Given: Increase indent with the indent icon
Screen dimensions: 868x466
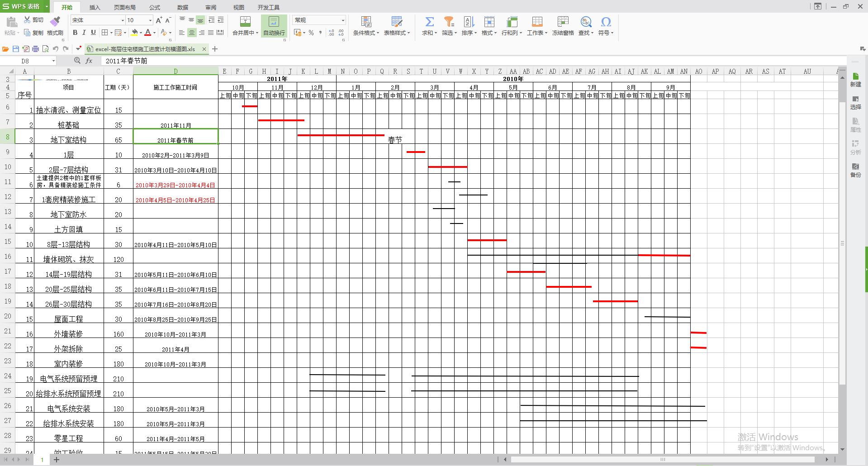Looking at the screenshot, I should [x=221, y=20].
